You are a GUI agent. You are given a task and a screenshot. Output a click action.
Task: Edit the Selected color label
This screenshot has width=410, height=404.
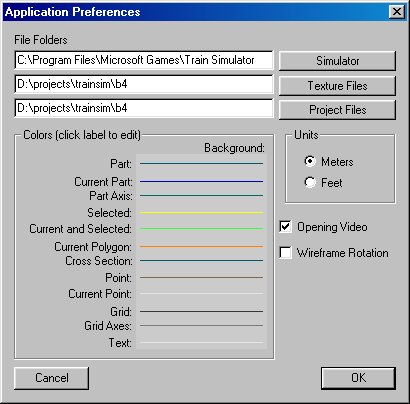[x=109, y=213]
